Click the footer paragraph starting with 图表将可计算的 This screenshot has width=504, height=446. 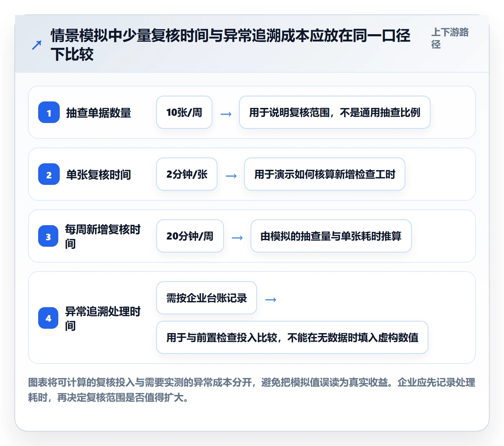tap(252, 390)
